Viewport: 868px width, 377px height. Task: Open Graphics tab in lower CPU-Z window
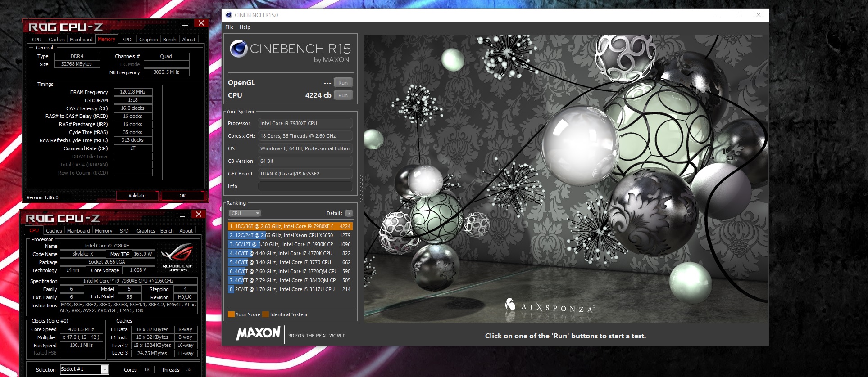[146, 231]
